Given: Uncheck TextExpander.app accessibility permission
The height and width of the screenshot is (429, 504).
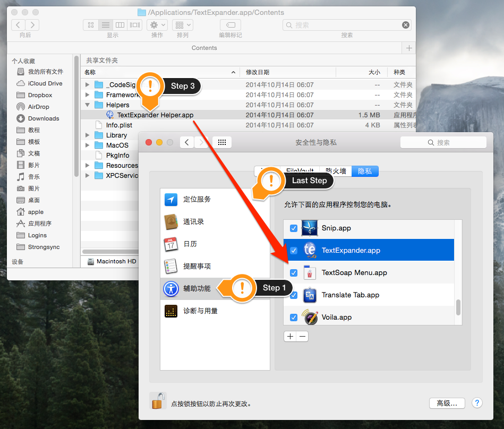Looking at the screenshot, I should (294, 250).
